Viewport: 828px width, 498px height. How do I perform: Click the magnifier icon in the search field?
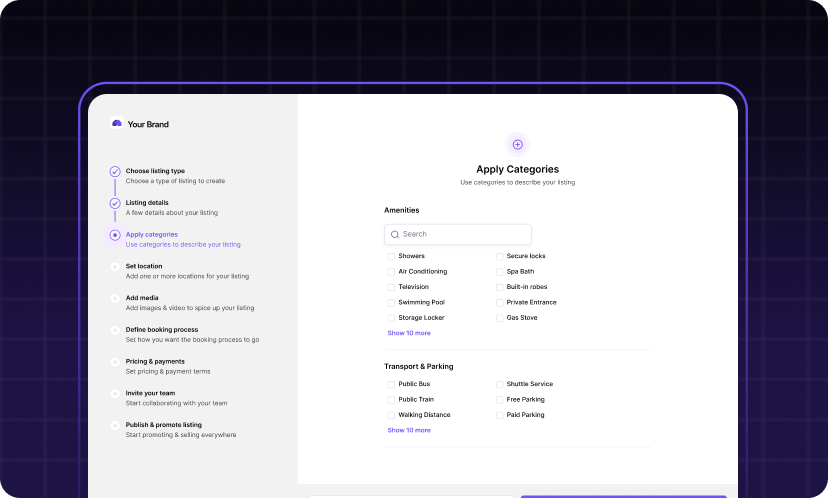[395, 234]
